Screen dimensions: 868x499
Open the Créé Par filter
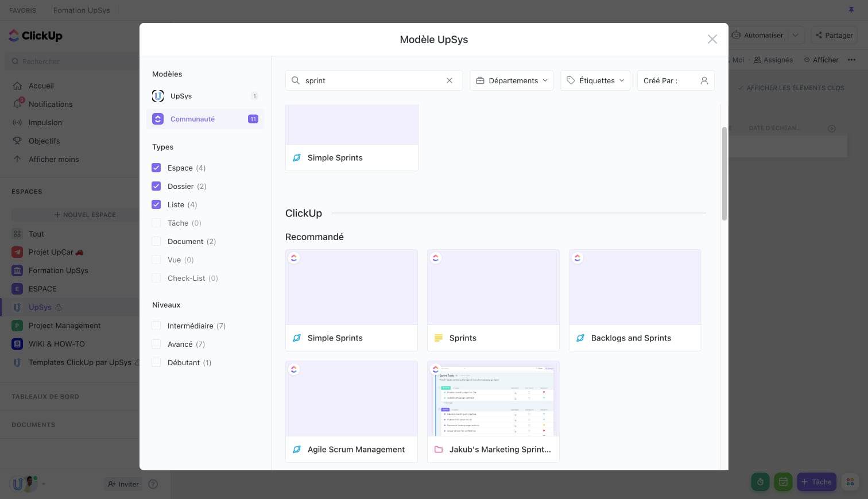click(676, 80)
